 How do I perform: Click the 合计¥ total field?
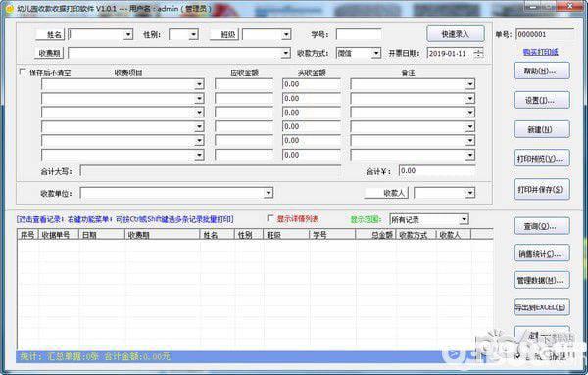pos(437,171)
